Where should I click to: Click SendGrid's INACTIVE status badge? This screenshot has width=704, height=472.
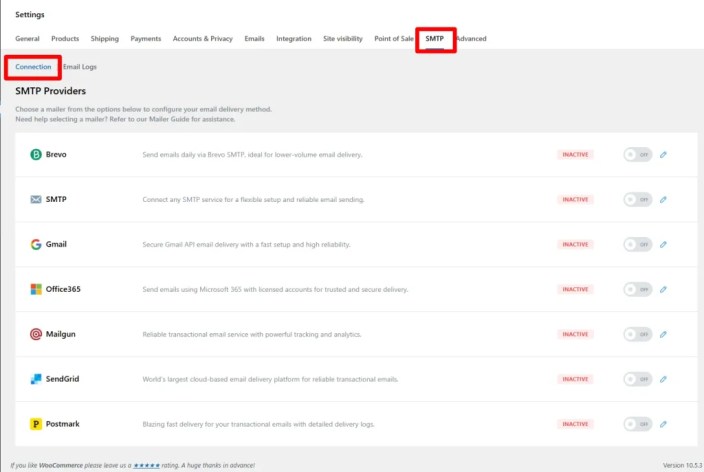[575, 379]
